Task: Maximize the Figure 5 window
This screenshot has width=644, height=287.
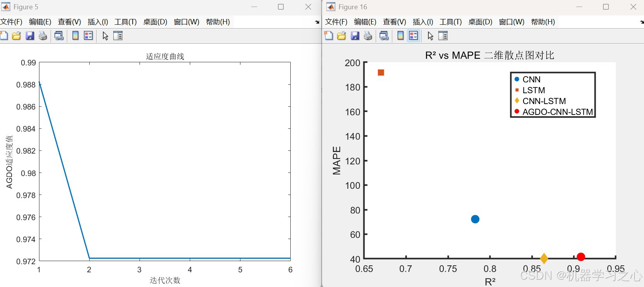Action: tap(281, 7)
